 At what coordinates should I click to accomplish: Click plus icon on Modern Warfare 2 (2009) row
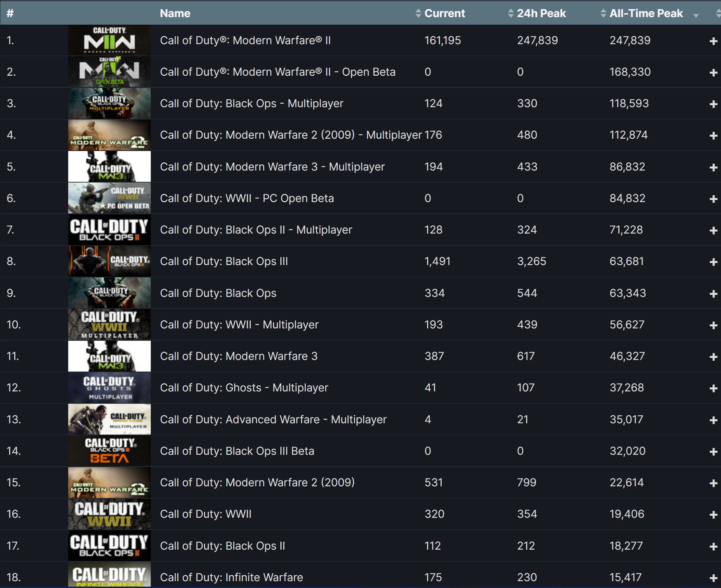coord(713,483)
